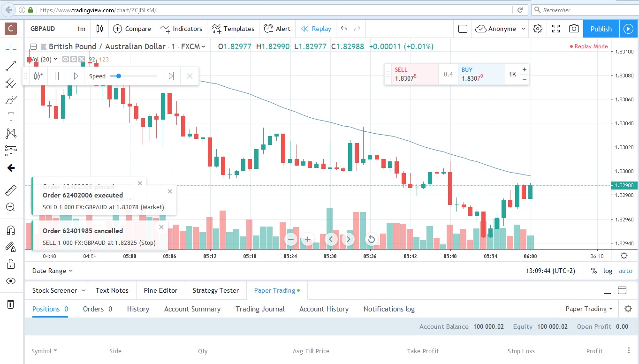Collapse the chart legend with minus box
Image resolution: width=639 pixels, height=364 pixels.
pos(33,46)
